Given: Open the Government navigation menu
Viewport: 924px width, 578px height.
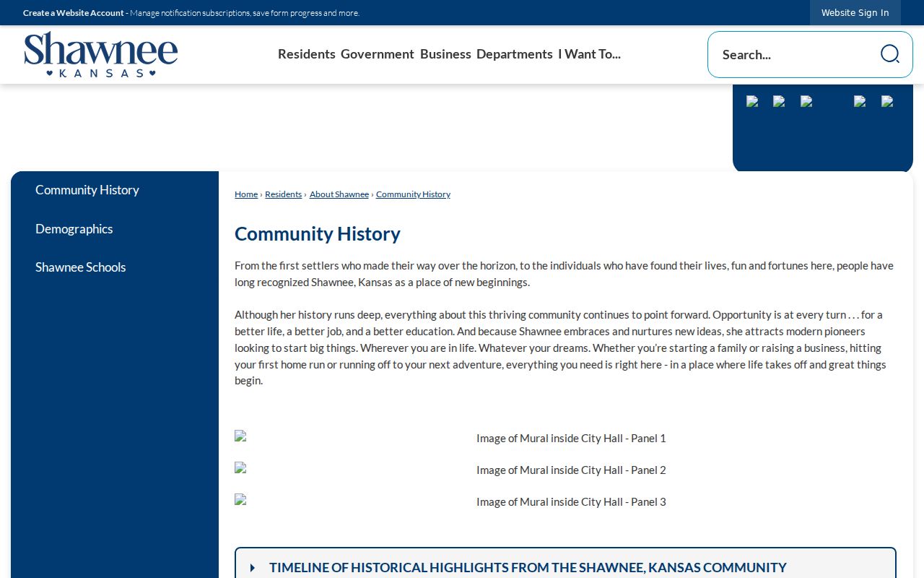Looking at the screenshot, I should [x=378, y=54].
